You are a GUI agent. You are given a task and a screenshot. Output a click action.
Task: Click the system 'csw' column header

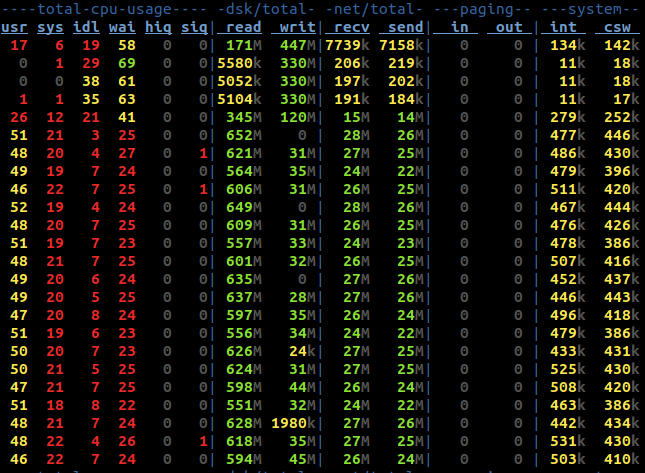click(617, 27)
